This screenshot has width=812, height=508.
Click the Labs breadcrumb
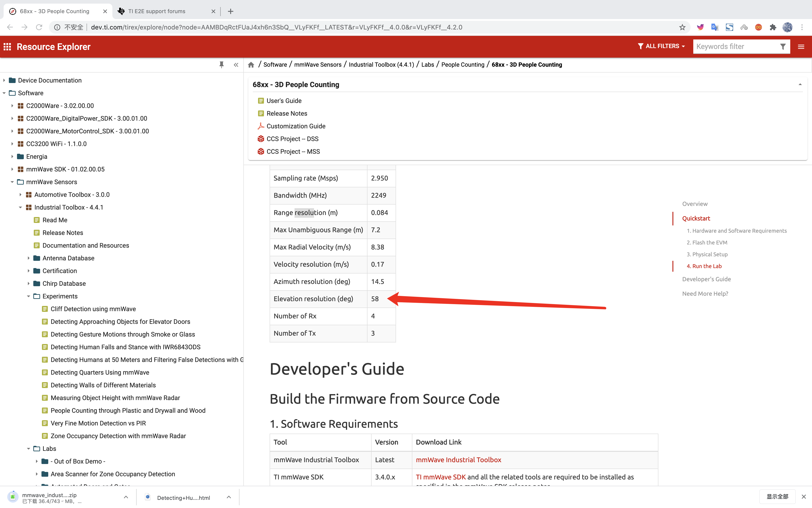[x=428, y=64]
